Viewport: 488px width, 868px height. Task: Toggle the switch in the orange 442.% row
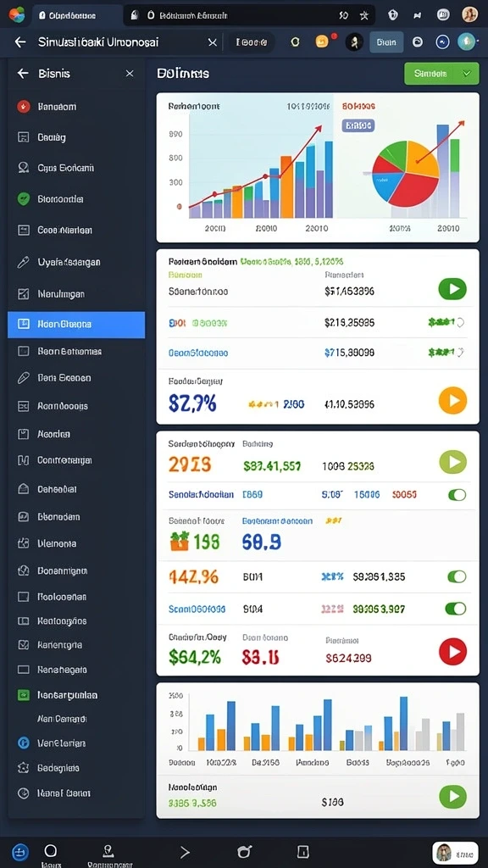pos(457,576)
